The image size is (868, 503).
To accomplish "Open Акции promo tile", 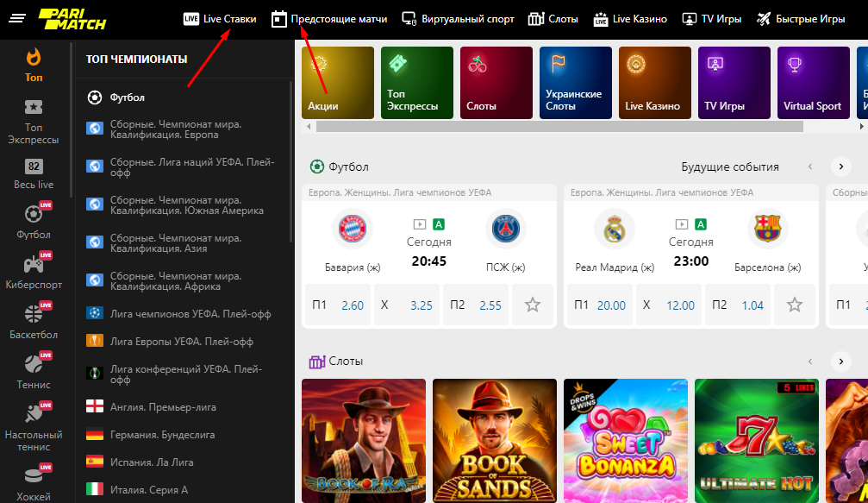I will coord(338,83).
